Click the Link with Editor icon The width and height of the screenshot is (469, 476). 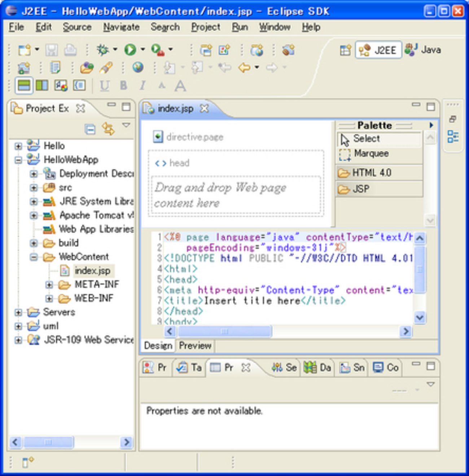108,129
